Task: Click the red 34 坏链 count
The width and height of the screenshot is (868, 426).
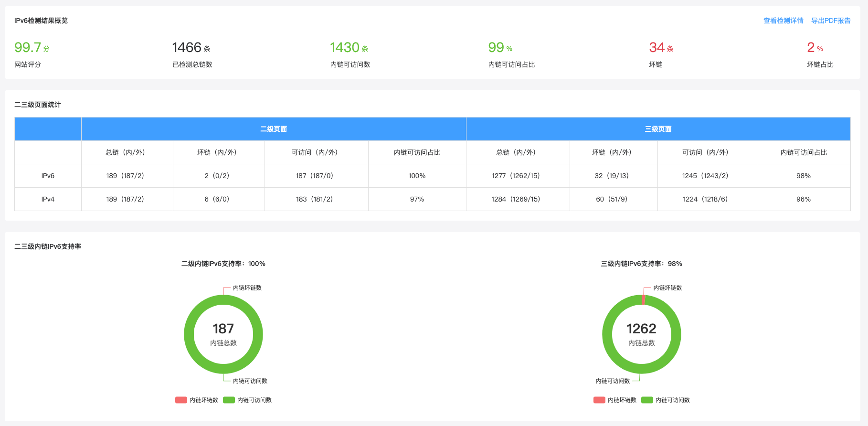Action: 657,48
